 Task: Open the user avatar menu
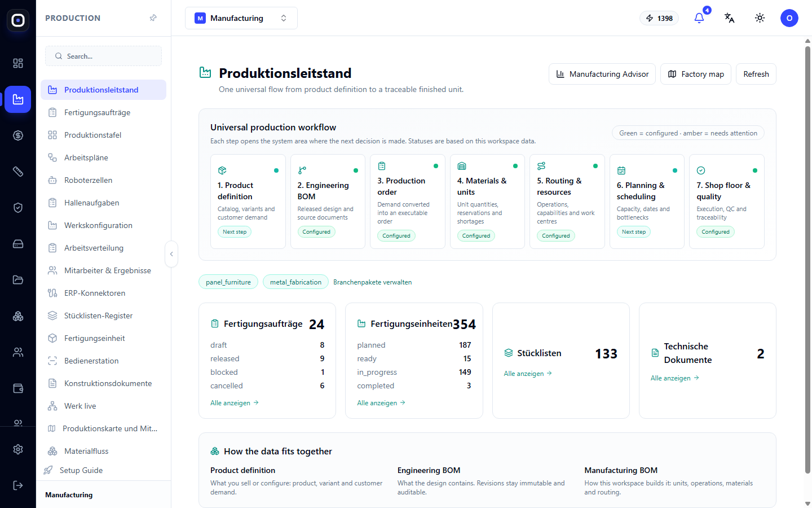pyautogui.click(x=789, y=18)
